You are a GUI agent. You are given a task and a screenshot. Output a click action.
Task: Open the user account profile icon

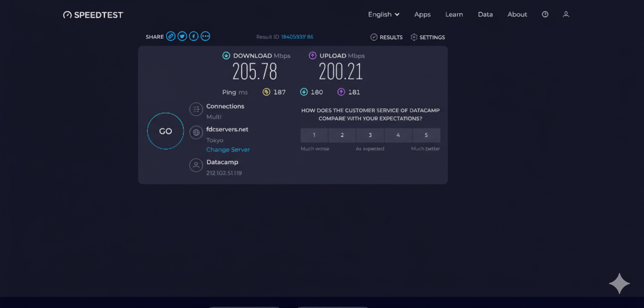566,14
